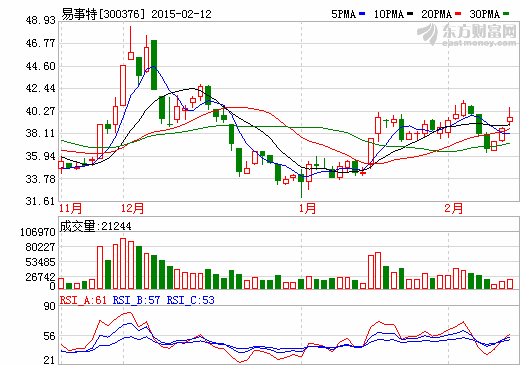
Task: Click the RSI_A:61 indicator label
Action: point(83,300)
